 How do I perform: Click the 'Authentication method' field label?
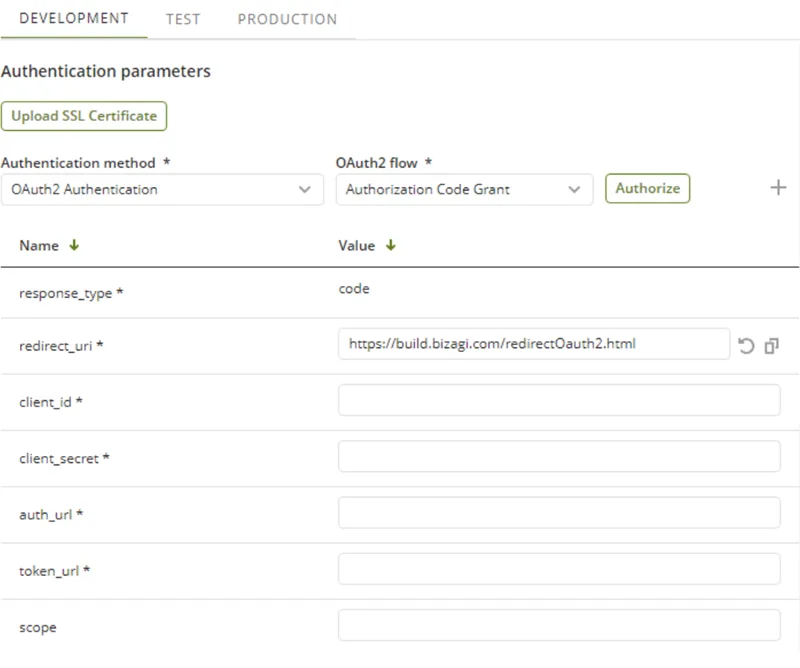click(x=78, y=163)
